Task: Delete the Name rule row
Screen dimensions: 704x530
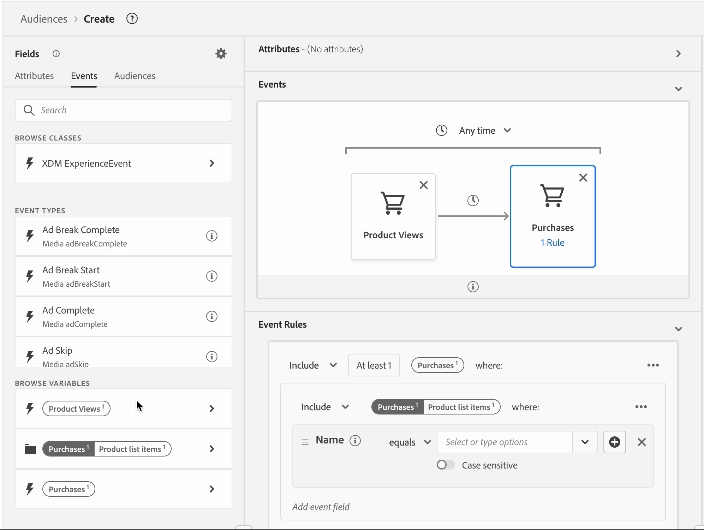Action: [x=642, y=442]
